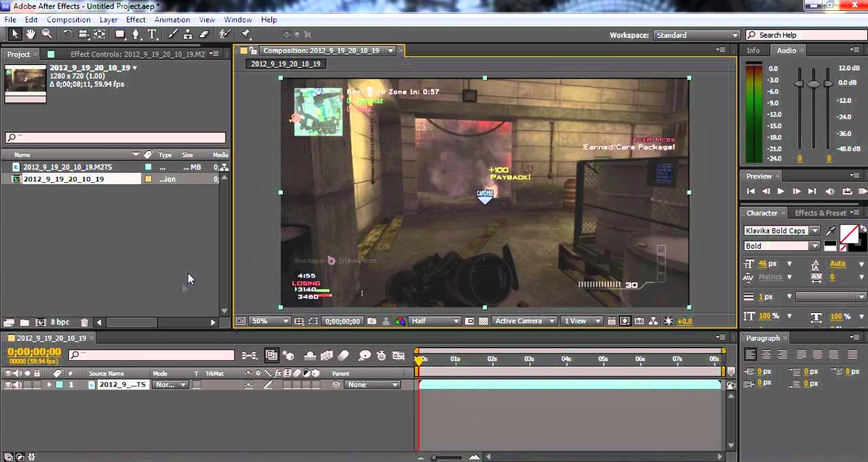Screen dimensions: 868x462
Task: Open the font style Bold dropdown
Action: tap(782, 246)
